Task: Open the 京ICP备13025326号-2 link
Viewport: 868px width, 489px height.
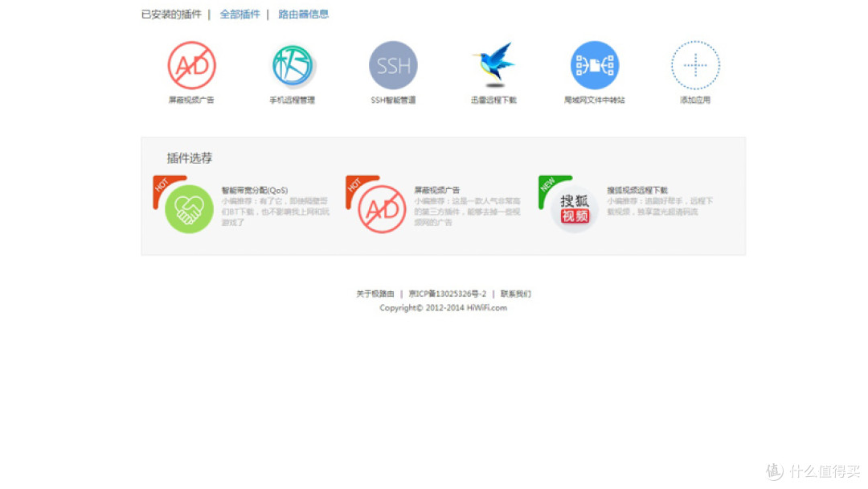Action: pos(448,294)
